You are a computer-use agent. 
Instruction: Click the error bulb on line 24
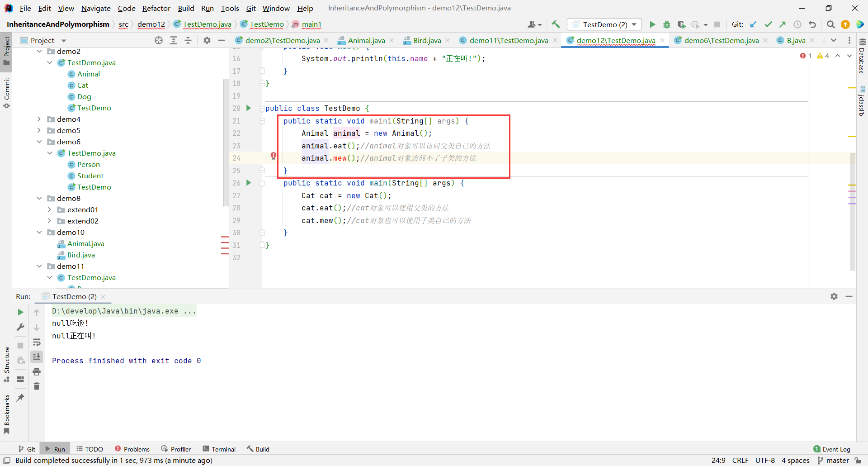click(x=274, y=156)
